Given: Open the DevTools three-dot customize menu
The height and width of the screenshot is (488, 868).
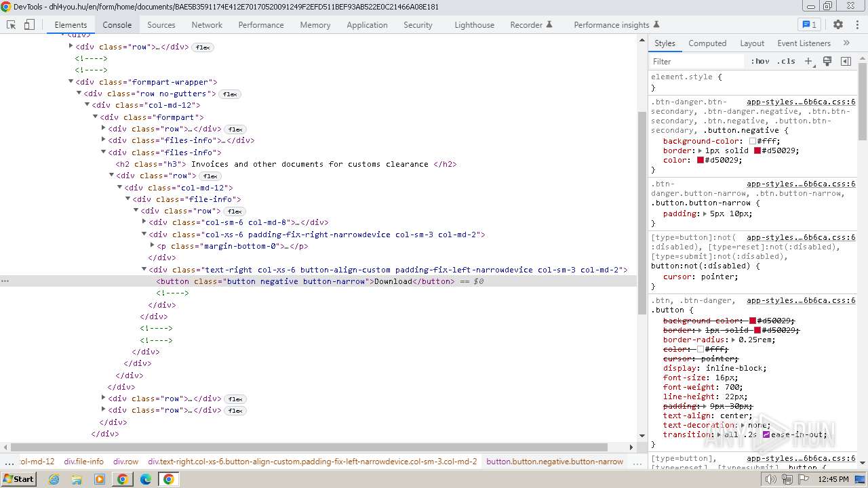Looking at the screenshot, I should (x=857, y=24).
